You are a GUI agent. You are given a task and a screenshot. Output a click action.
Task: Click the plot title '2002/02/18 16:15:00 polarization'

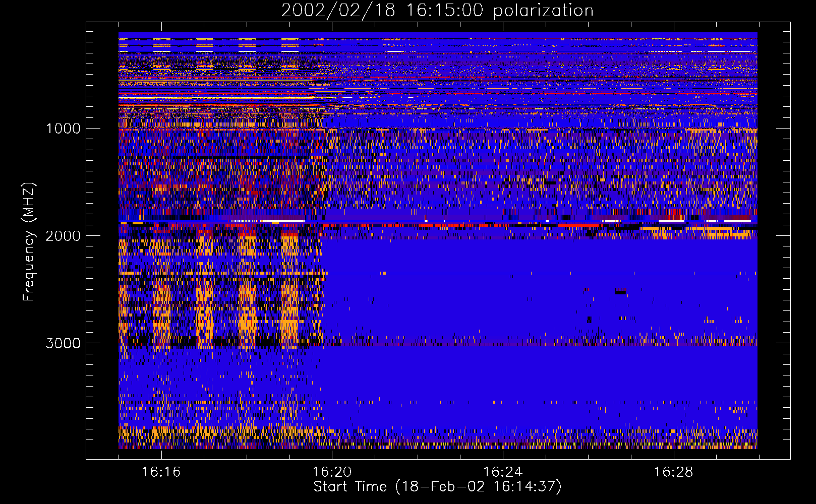[x=437, y=11]
